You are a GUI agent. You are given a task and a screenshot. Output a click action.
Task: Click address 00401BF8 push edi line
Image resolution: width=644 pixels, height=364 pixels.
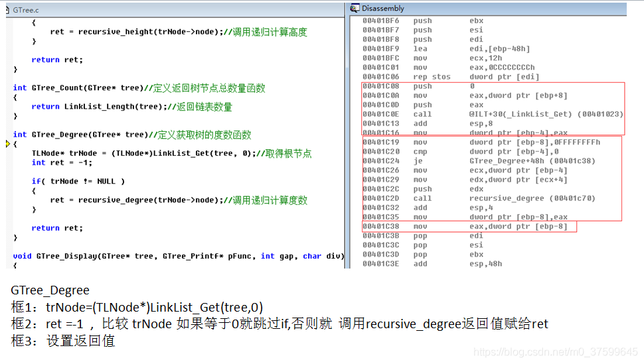(423, 39)
